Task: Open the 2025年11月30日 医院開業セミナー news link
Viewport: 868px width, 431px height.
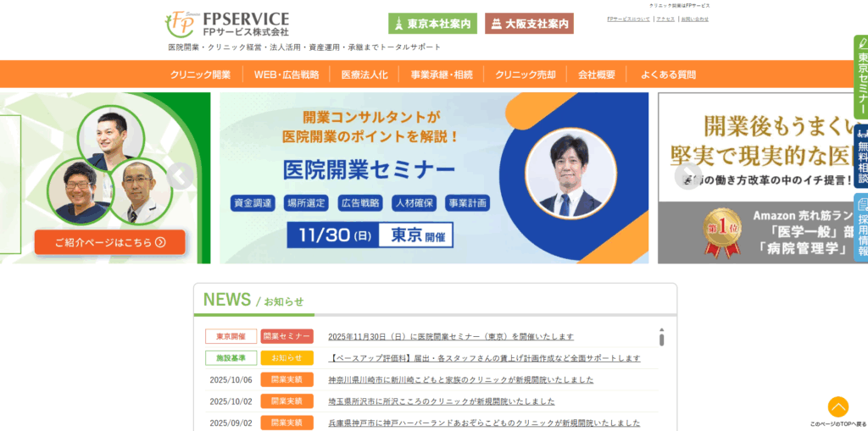Action: click(x=451, y=336)
